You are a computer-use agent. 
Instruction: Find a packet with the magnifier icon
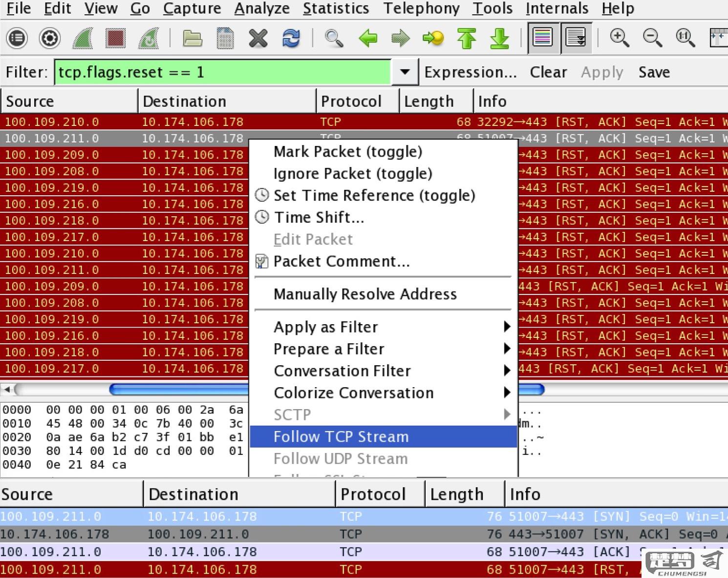pos(334,38)
